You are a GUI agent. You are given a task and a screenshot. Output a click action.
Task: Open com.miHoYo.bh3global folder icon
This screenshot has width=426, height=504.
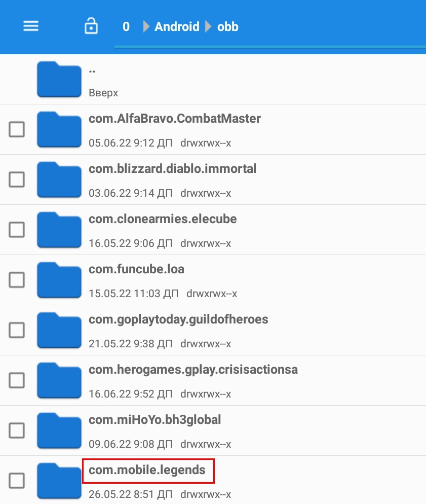click(x=59, y=430)
